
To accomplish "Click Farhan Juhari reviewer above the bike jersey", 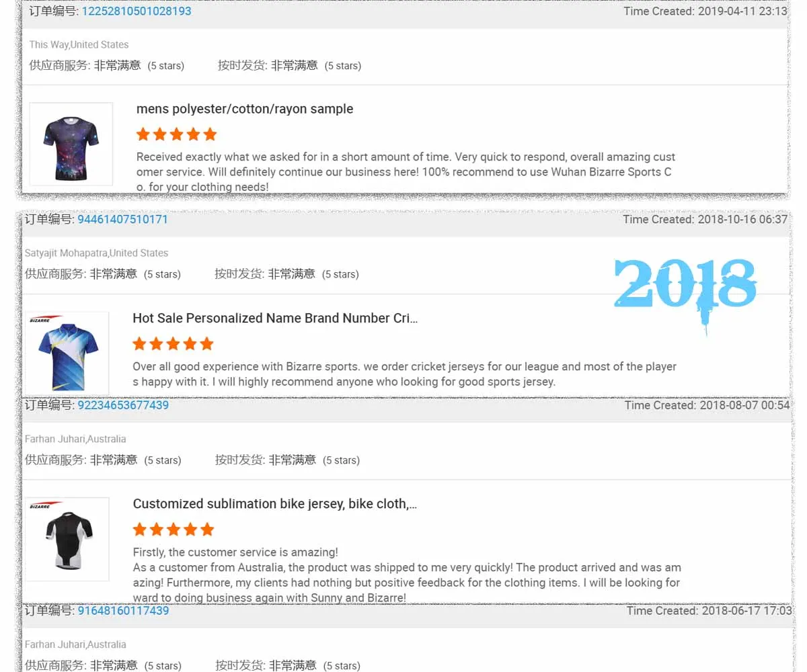I will [75, 439].
